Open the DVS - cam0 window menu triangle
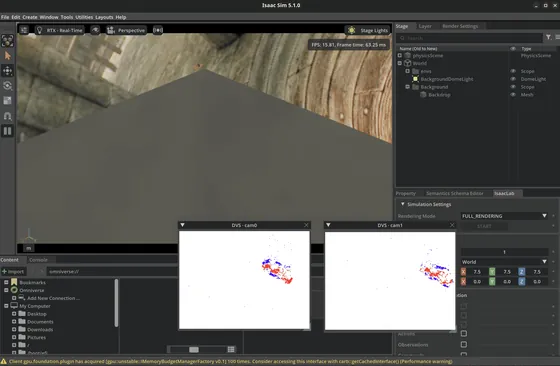 coord(182,225)
